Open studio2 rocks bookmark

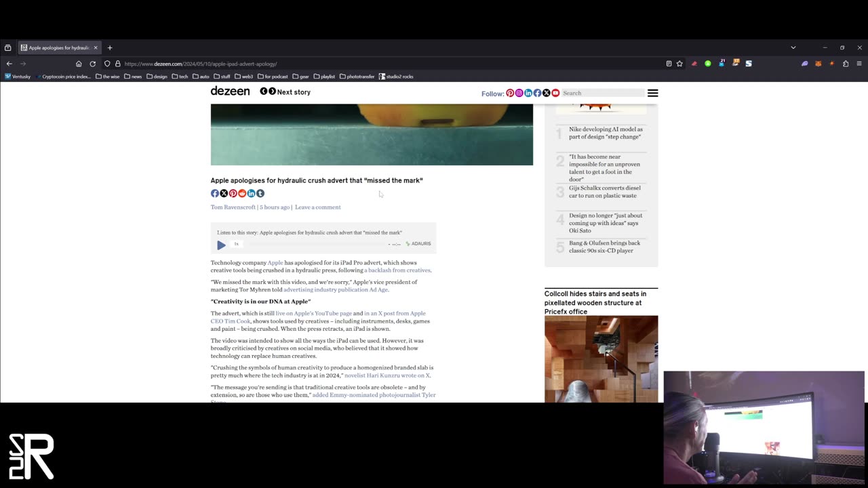coord(396,77)
